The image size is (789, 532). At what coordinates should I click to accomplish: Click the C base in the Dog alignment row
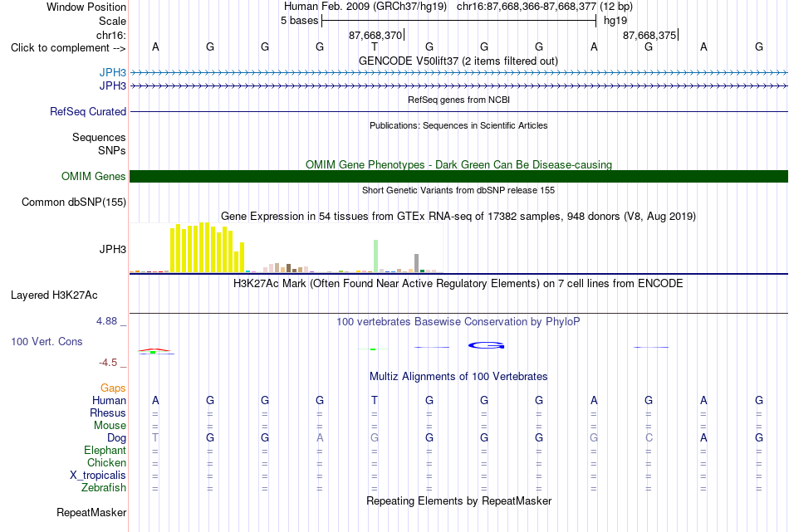pyautogui.click(x=649, y=438)
